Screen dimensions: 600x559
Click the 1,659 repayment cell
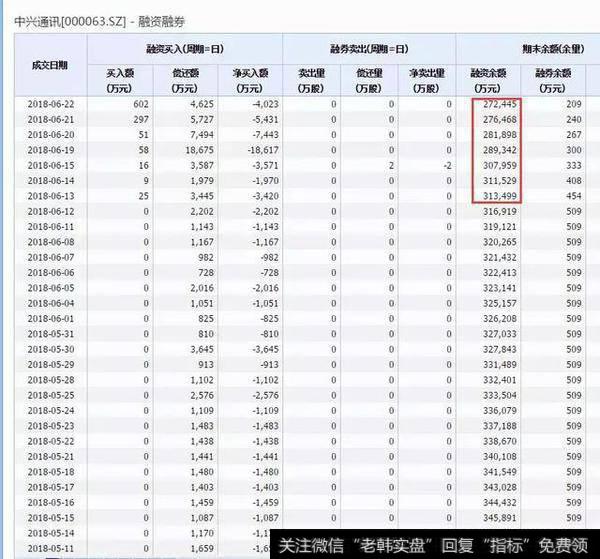click(x=202, y=548)
